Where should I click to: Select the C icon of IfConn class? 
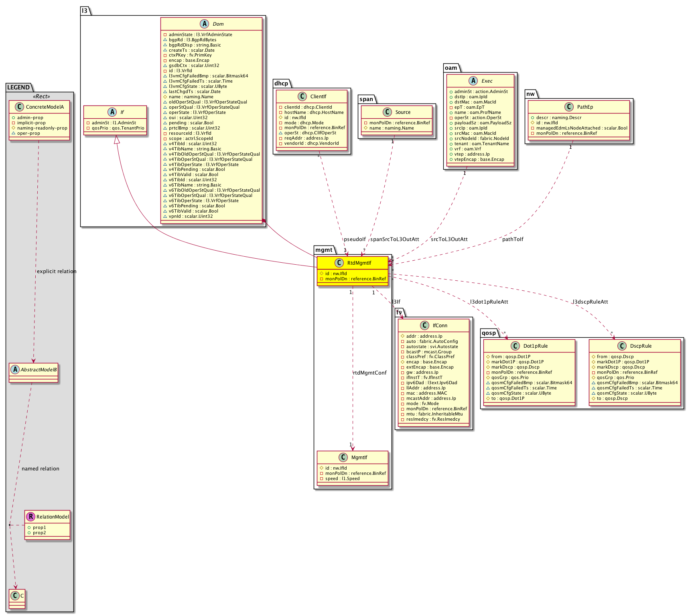[424, 325]
